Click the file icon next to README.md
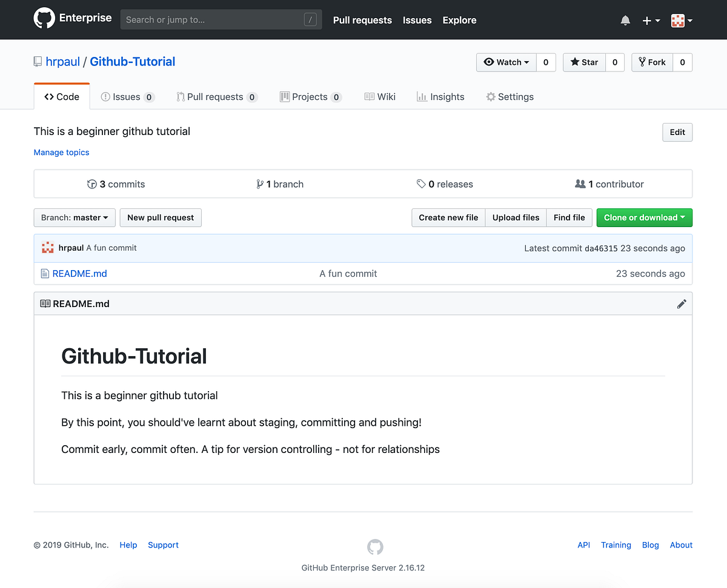The image size is (727, 588). (x=45, y=273)
